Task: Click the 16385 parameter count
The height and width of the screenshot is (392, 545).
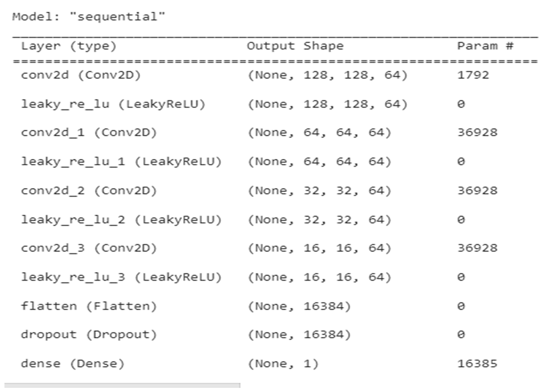Action: pyautogui.click(x=477, y=364)
